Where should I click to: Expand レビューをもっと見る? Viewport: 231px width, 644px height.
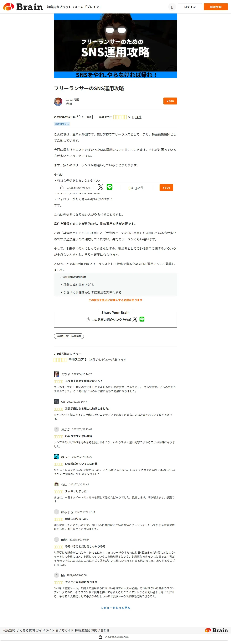pyautogui.click(x=115, y=608)
